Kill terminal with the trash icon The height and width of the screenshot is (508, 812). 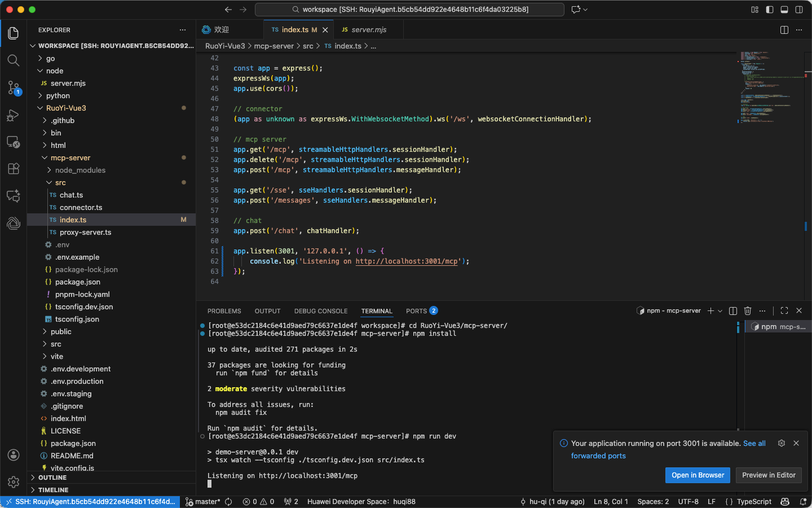748,311
